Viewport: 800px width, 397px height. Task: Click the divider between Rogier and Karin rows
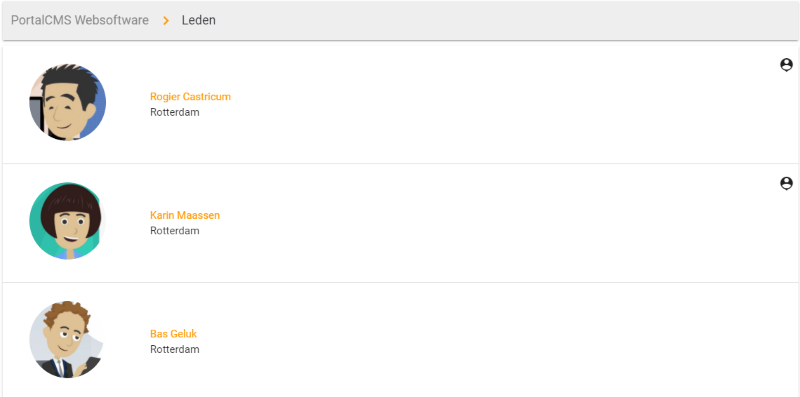click(400, 164)
